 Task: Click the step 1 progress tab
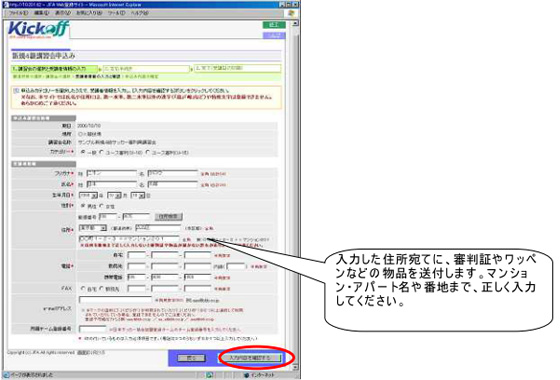54,68
